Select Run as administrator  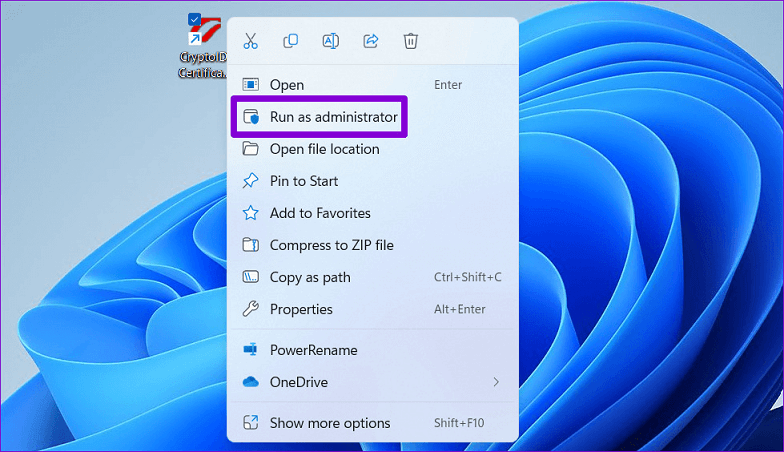(x=333, y=117)
